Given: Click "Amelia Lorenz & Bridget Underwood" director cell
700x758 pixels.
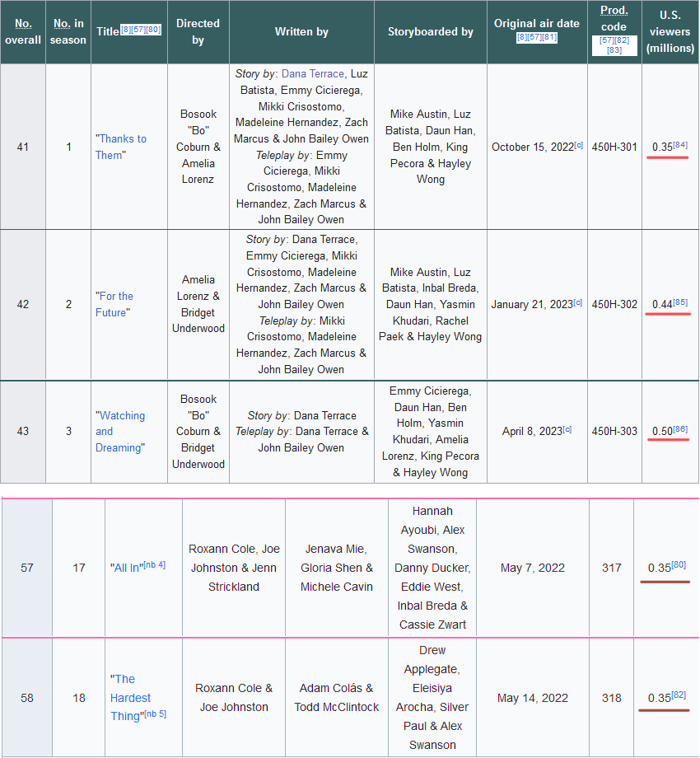Looking at the screenshot, I should pos(198,305).
